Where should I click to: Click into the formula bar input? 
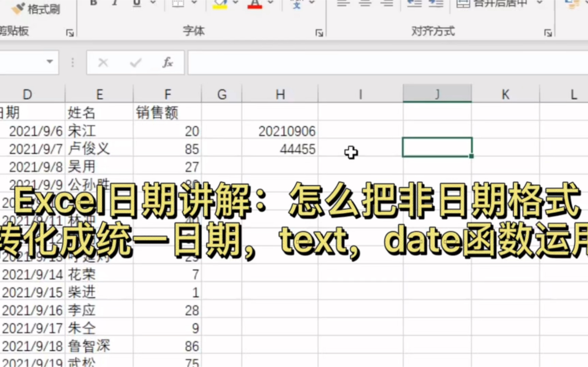pos(388,63)
